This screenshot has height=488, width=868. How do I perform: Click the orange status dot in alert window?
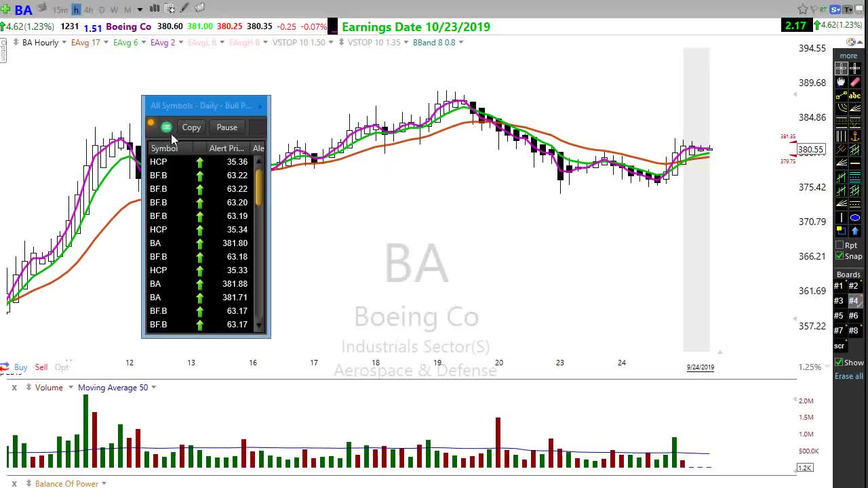click(x=151, y=123)
